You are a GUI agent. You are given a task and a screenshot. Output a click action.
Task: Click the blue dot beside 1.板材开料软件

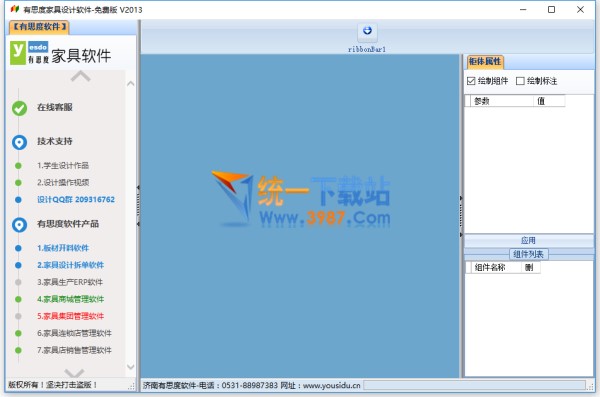[18, 248]
